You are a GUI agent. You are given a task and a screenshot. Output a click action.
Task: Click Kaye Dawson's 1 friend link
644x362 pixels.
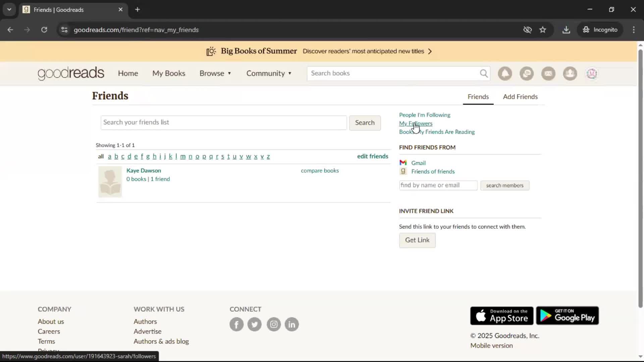pos(160,179)
